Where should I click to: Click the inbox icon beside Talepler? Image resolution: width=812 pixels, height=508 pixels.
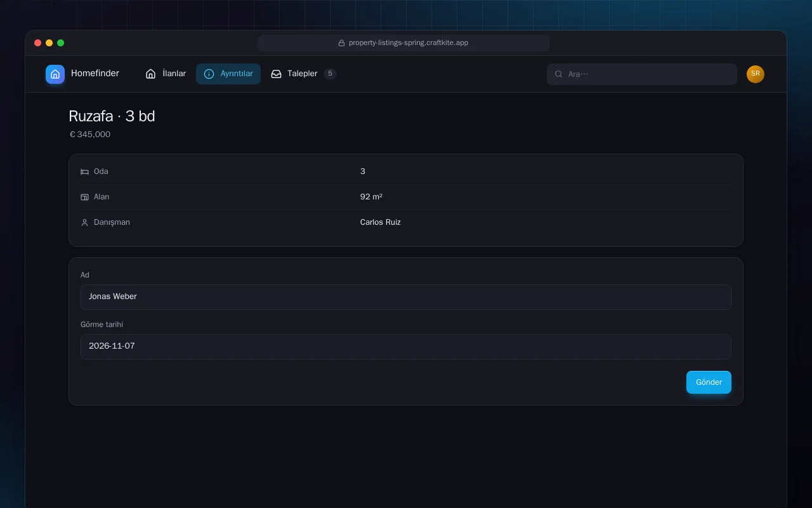[x=276, y=74]
